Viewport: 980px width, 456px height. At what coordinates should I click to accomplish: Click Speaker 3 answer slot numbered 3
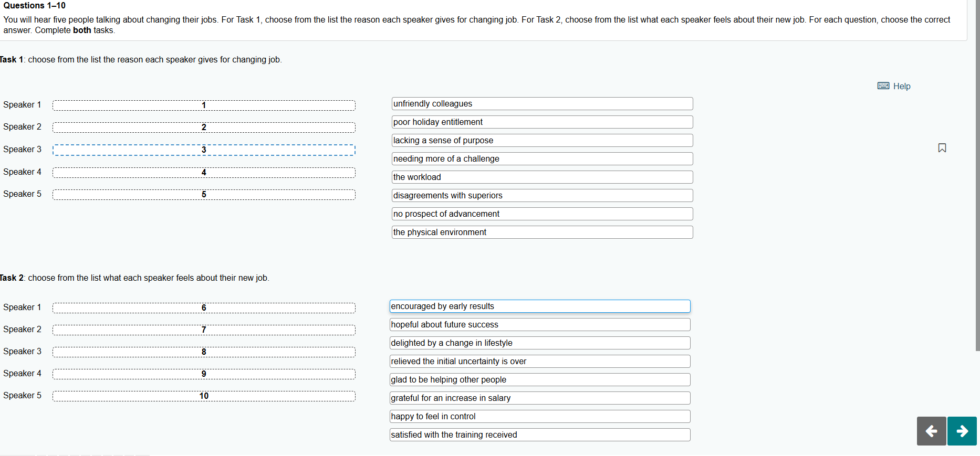click(204, 150)
